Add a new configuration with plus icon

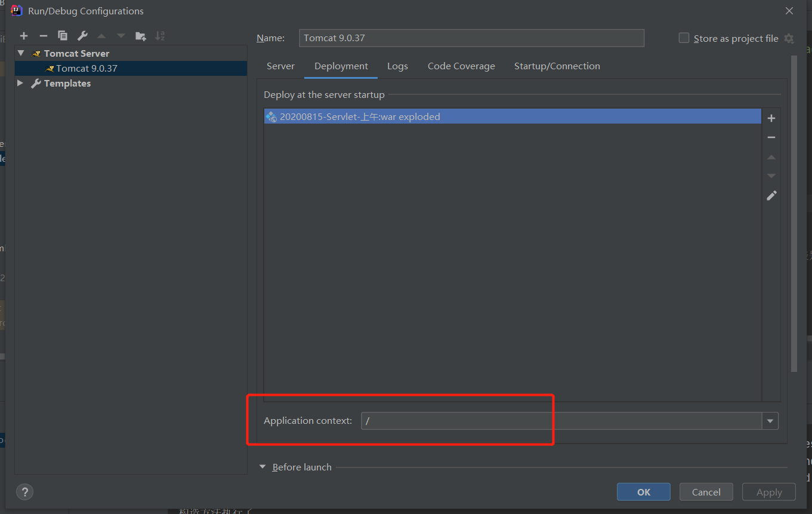coord(24,36)
